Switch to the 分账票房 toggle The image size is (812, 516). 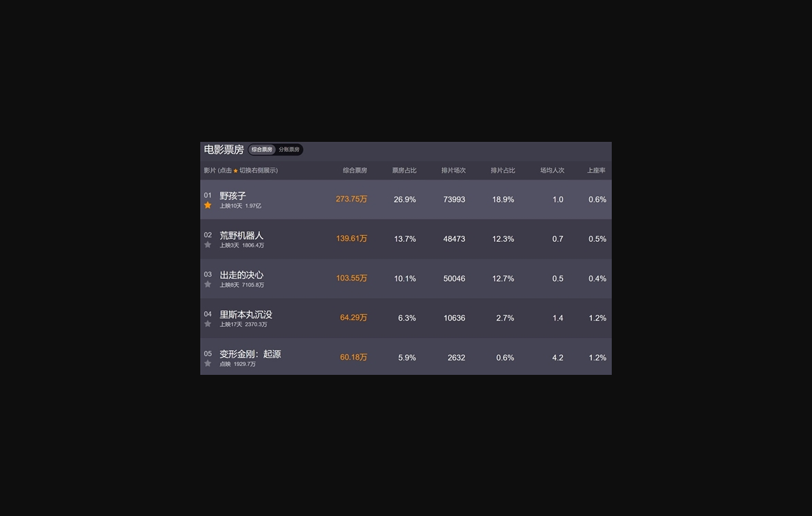tap(289, 149)
